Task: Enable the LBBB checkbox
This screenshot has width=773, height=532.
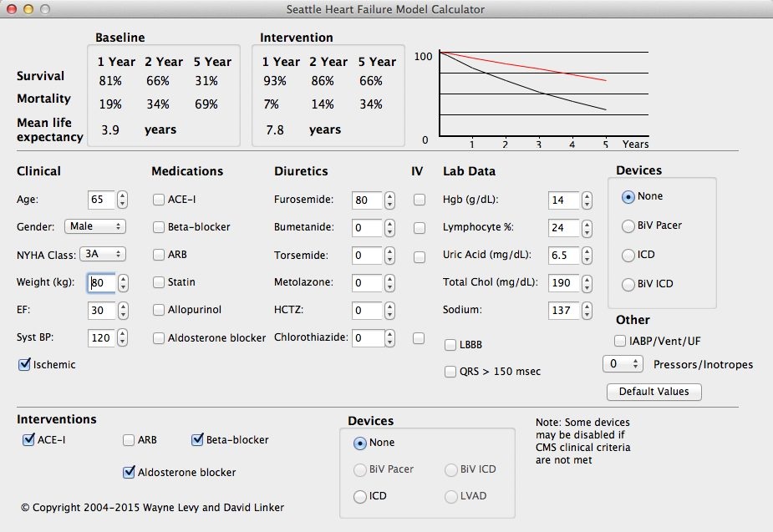Action: tap(450, 345)
